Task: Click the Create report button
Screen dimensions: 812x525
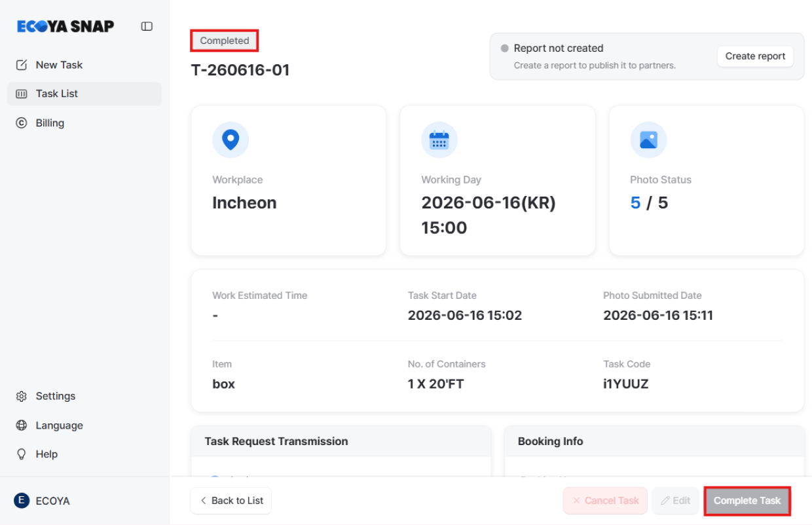Action: point(755,56)
